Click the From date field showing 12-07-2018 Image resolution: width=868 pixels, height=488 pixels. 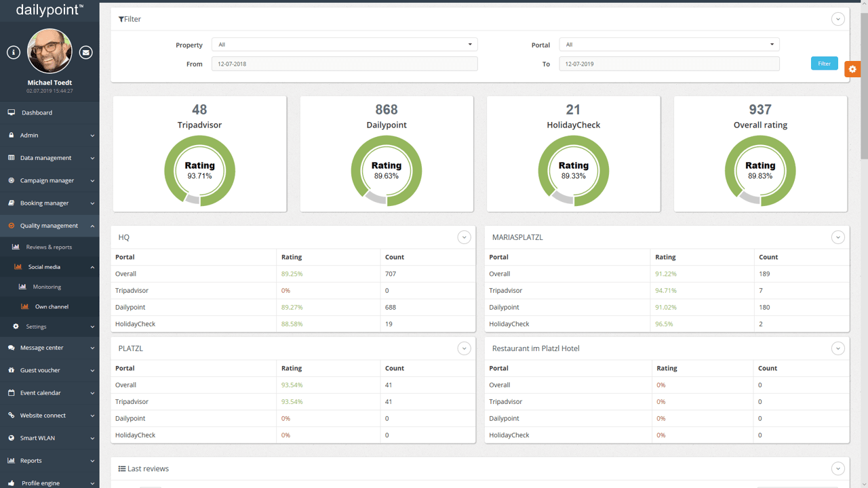click(344, 63)
